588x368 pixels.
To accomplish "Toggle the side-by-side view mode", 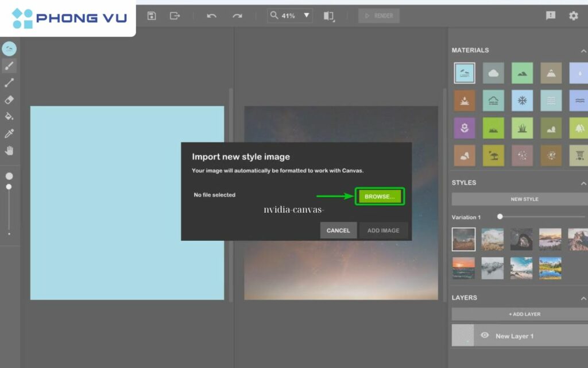I will pos(328,16).
